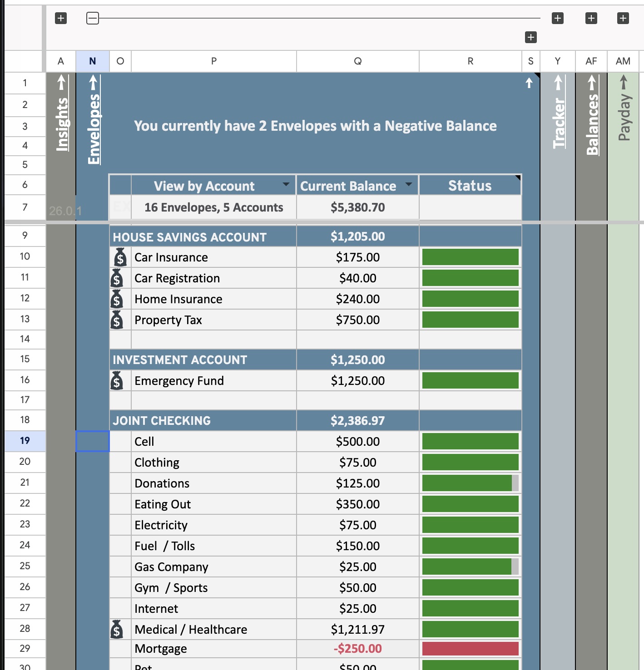Select the Gym / Sports envelope cell
This screenshot has height=670, width=644.
point(214,588)
